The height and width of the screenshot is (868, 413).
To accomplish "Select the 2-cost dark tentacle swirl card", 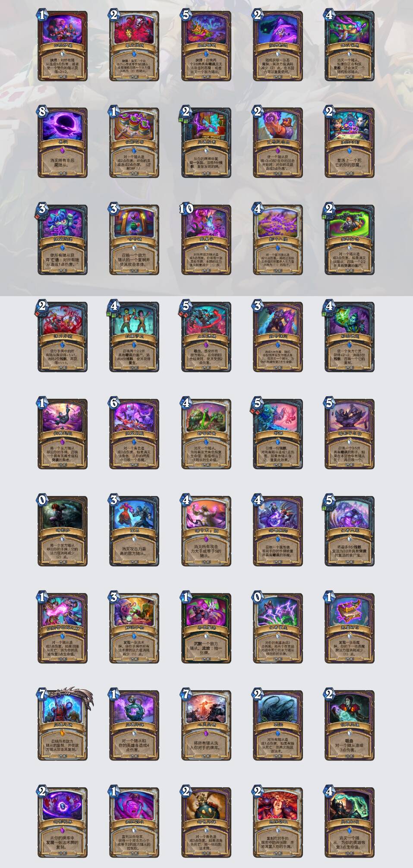I will click(278, 725).
